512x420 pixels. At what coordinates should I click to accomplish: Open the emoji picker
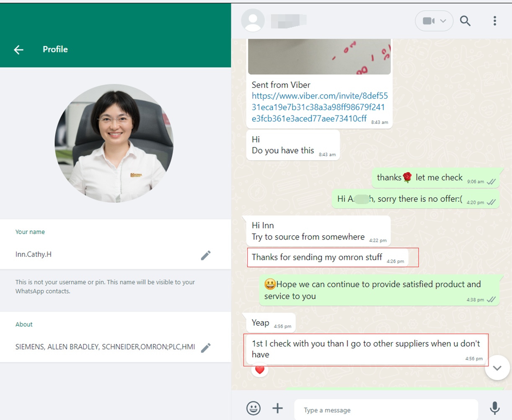click(x=253, y=408)
